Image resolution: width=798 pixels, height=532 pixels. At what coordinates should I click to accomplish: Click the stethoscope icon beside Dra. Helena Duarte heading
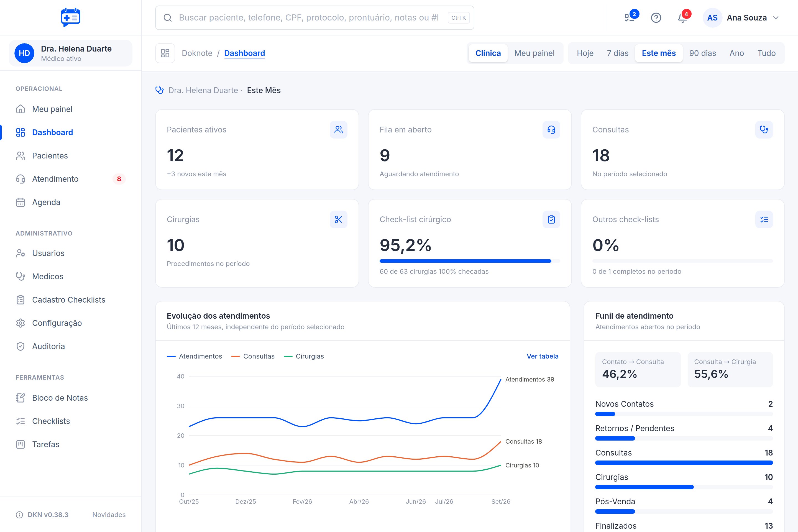(160, 90)
